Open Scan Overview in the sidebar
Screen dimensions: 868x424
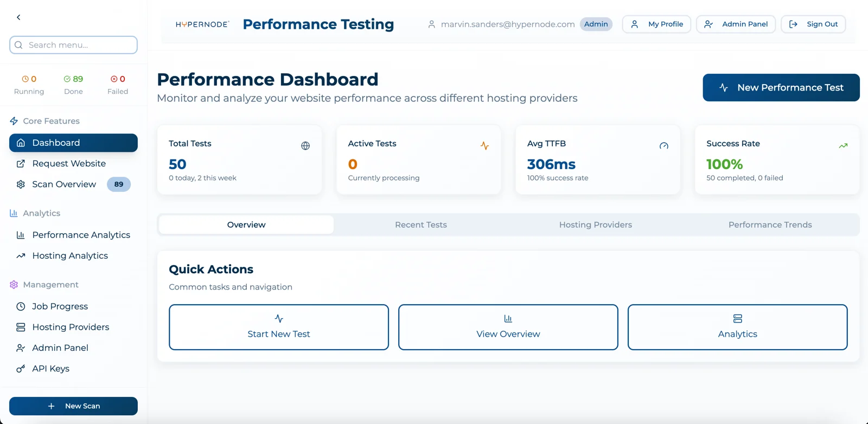point(73,184)
